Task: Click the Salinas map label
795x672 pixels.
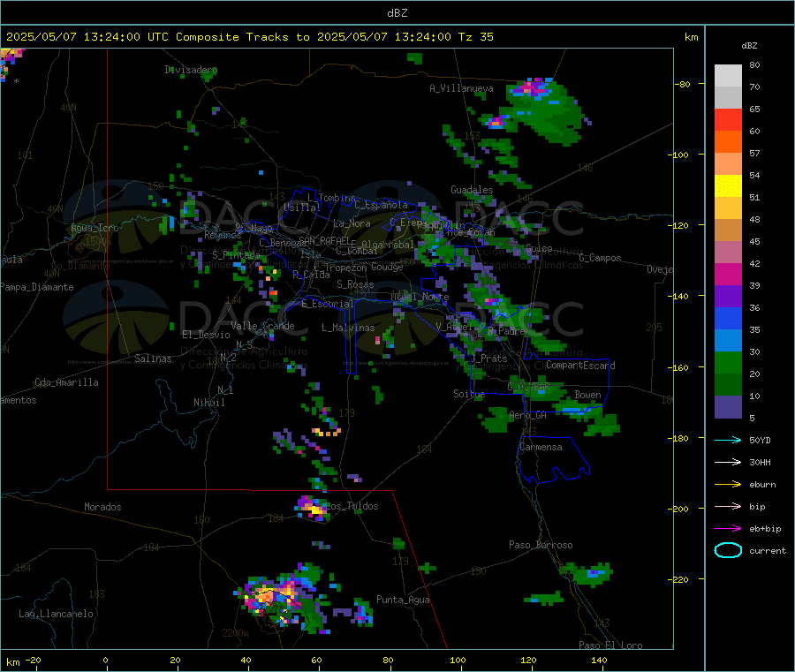Action: [153, 359]
